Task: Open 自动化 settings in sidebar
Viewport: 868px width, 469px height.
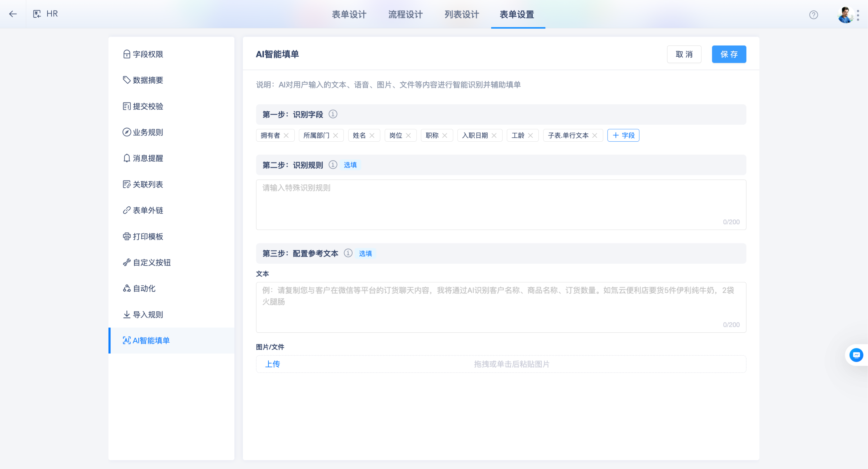Action: tap(144, 288)
